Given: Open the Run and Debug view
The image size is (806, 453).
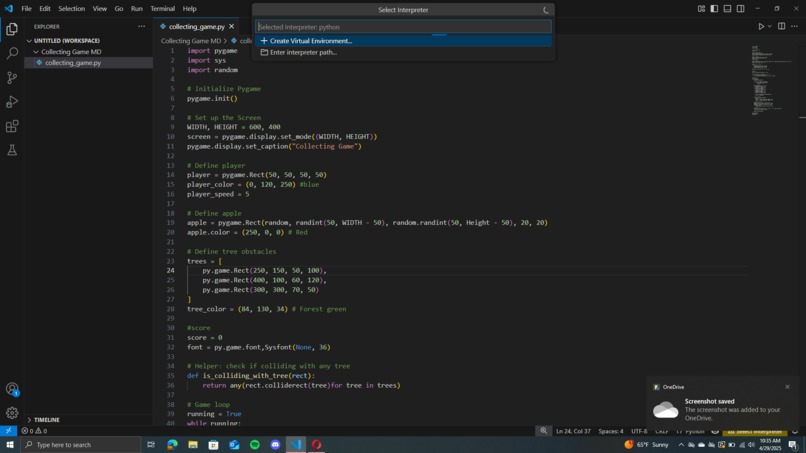Looking at the screenshot, I should click(x=12, y=102).
